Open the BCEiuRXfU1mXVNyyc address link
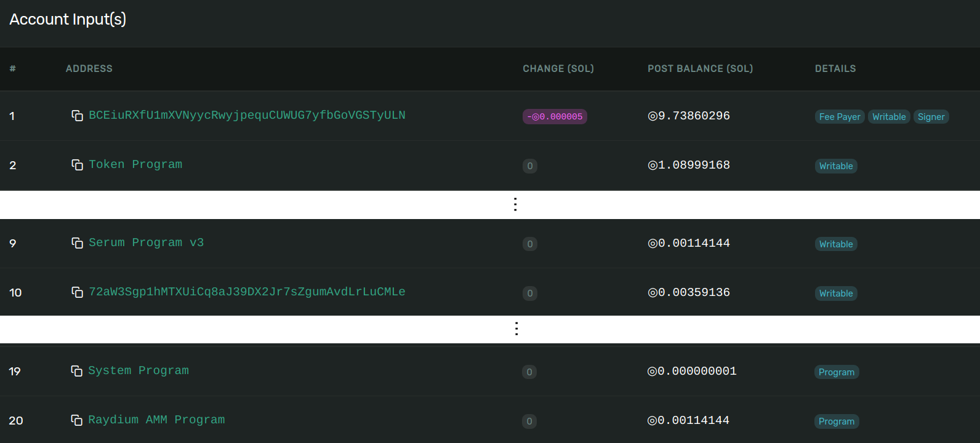This screenshot has height=443, width=980. (x=247, y=116)
